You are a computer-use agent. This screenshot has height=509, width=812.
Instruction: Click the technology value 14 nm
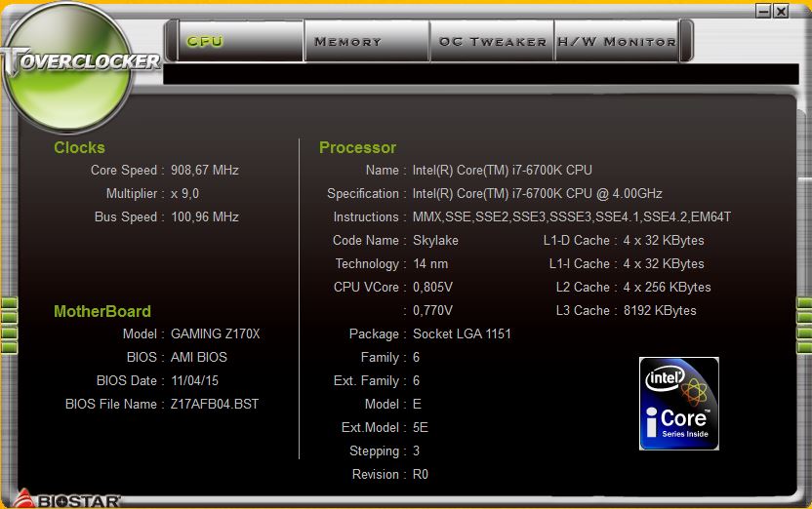(x=430, y=264)
